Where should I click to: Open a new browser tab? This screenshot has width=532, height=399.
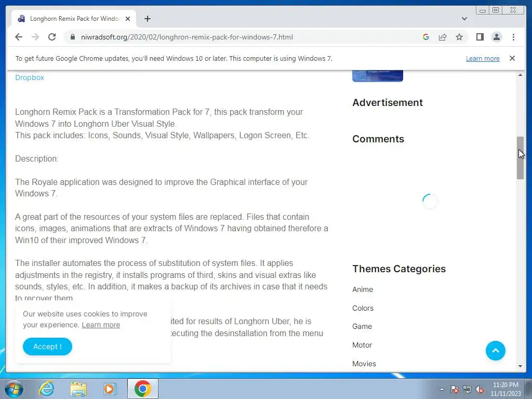pyautogui.click(x=147, y=19)
